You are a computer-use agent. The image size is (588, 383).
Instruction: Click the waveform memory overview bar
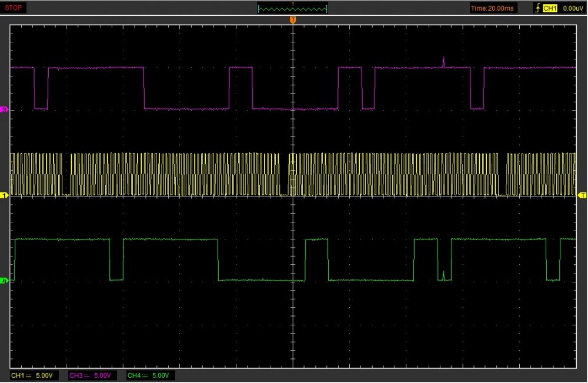pos(293,8)
